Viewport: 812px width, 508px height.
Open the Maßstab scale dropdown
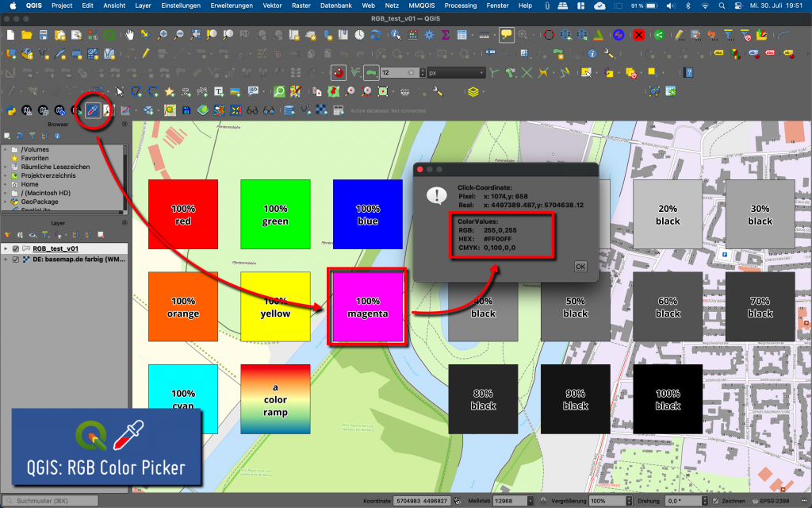pyautogui.click(x=530, y=502)
